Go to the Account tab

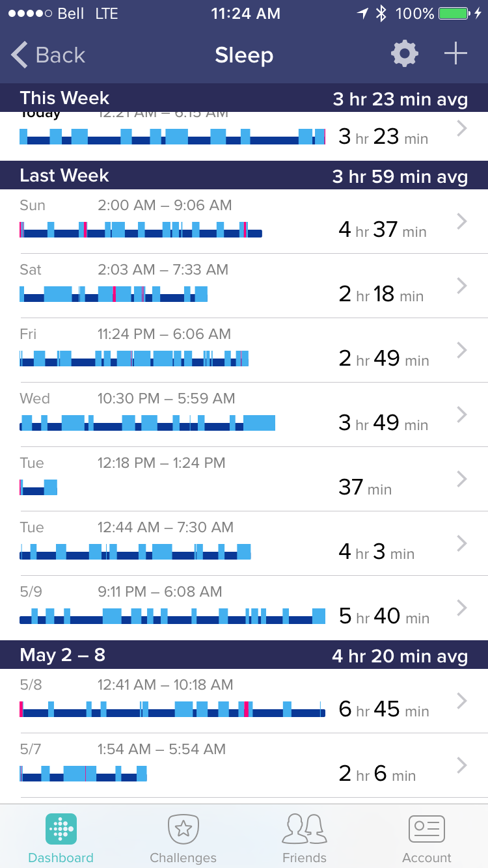(x=426, y=839)
